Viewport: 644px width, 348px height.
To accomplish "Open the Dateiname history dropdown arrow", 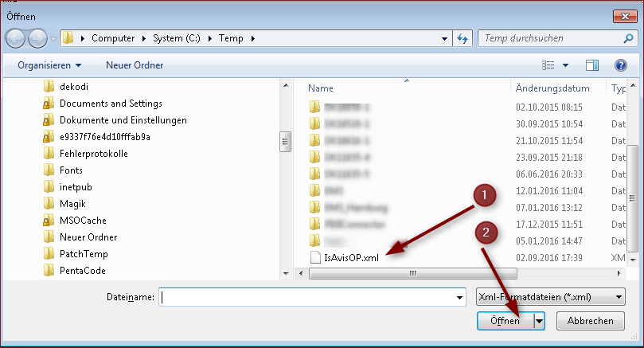I will pyautogui.click(x=459, y=297).
